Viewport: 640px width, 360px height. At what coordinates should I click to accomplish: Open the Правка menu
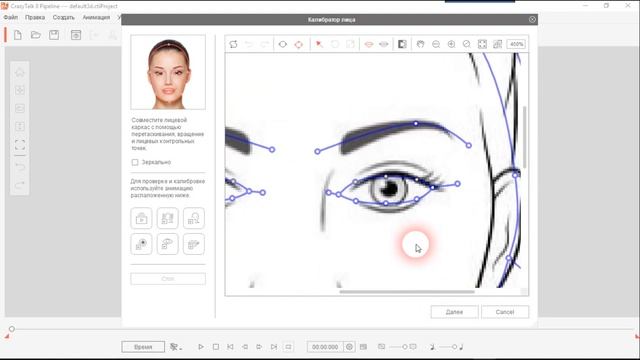pos(35,18)
